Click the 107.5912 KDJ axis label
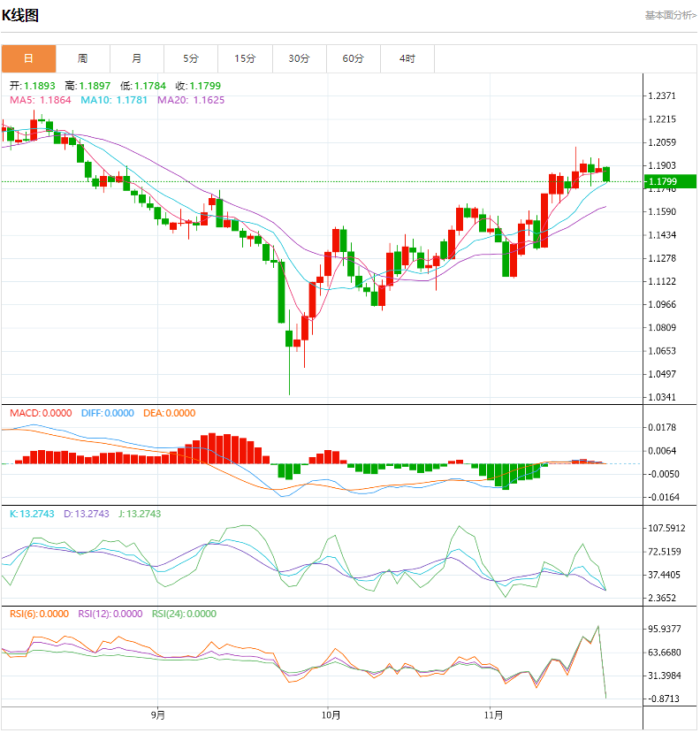Screen dimensions: 700x733 [x=666, y=528]
